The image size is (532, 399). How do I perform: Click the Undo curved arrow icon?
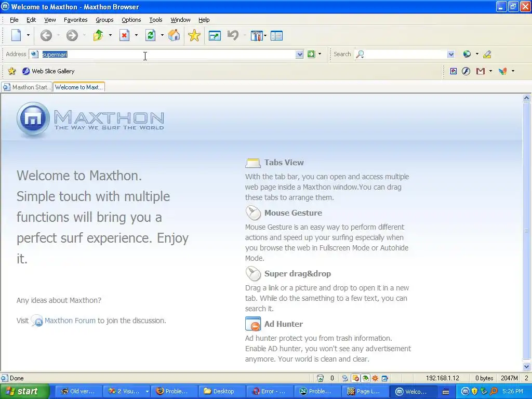click(x=233, y=35)
